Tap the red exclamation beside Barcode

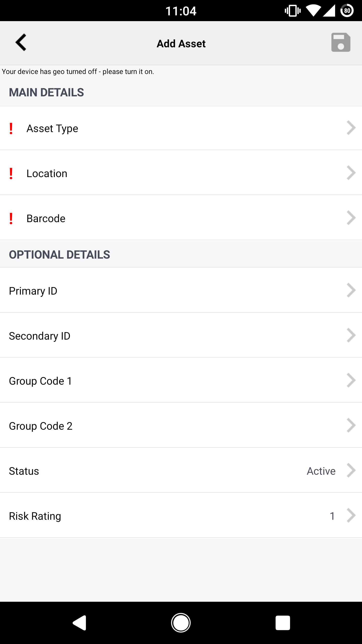(x=11, y=219)
